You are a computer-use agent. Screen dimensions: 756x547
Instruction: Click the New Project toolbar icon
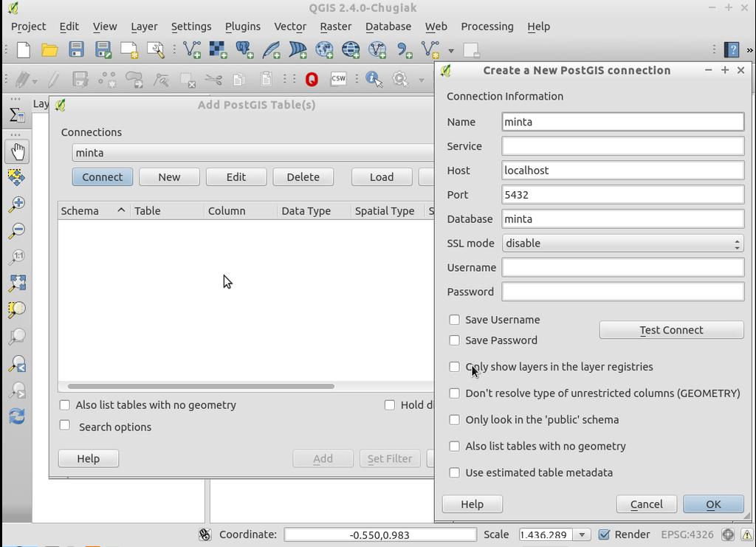(23, 49)
